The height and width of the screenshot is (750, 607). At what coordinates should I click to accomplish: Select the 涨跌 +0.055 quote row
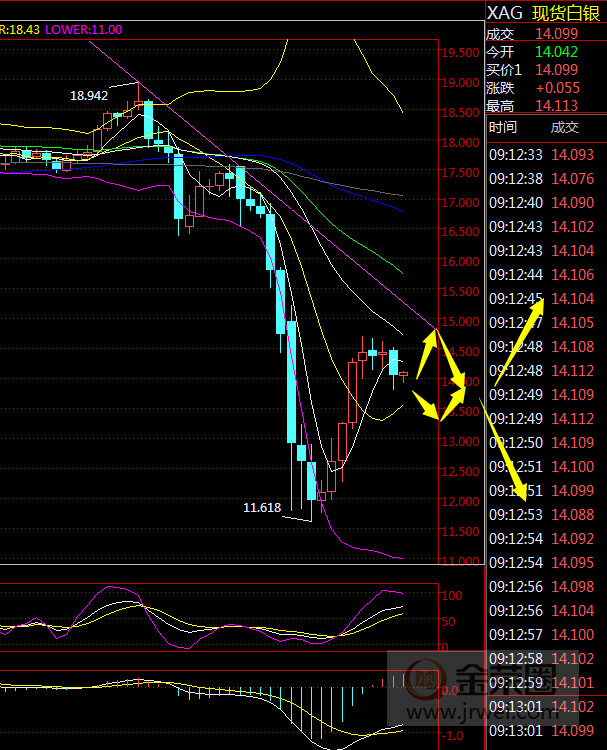click(545, 88)
